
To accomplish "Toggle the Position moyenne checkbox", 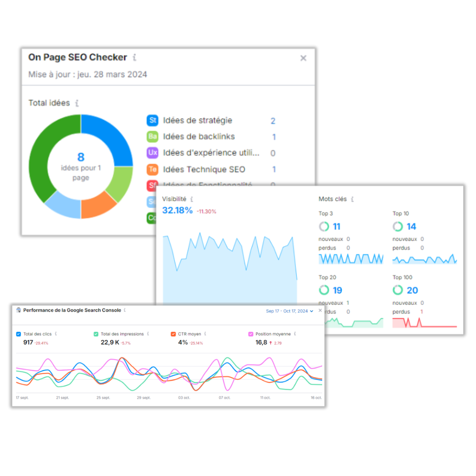I will [251, 334].
